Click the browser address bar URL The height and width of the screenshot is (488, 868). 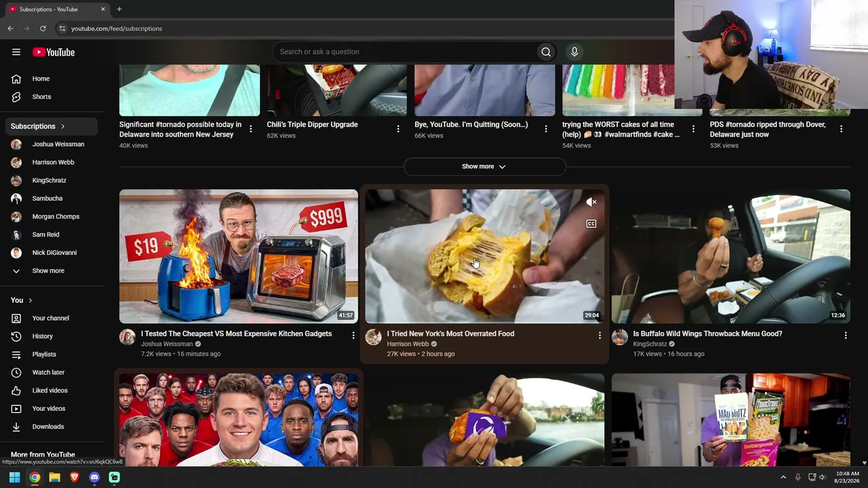117,28
